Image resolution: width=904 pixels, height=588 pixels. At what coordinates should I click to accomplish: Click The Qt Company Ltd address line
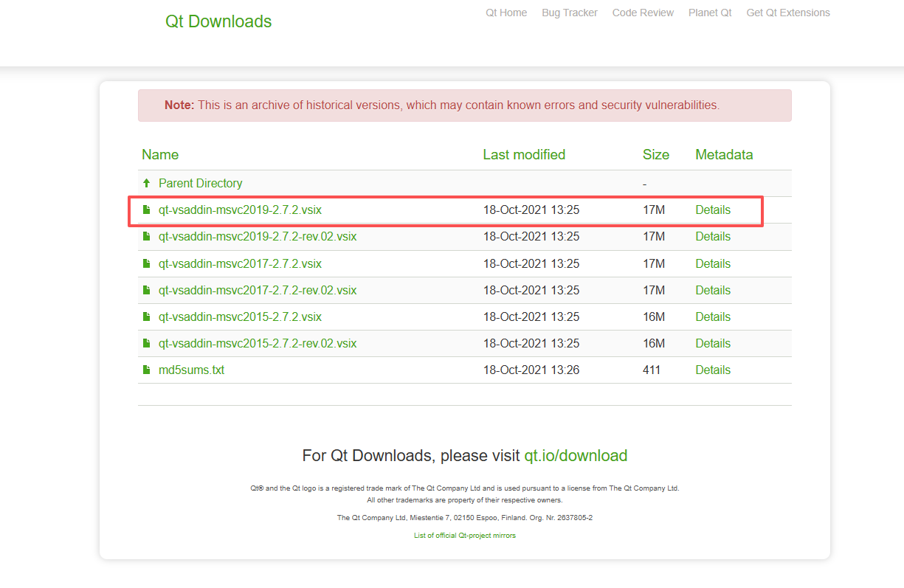pos(465,518)
